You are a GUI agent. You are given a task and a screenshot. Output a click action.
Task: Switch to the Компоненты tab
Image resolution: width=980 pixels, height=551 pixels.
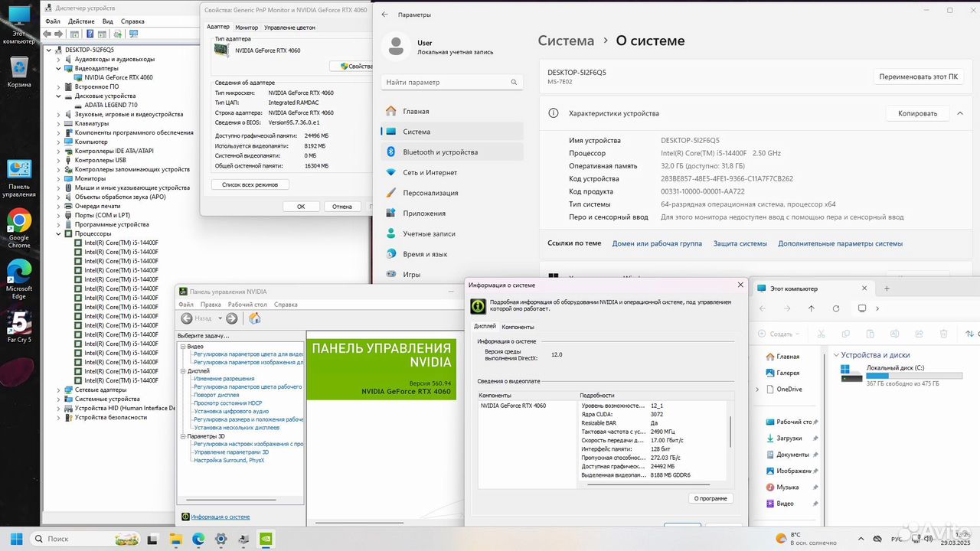(x=518, y=327)
